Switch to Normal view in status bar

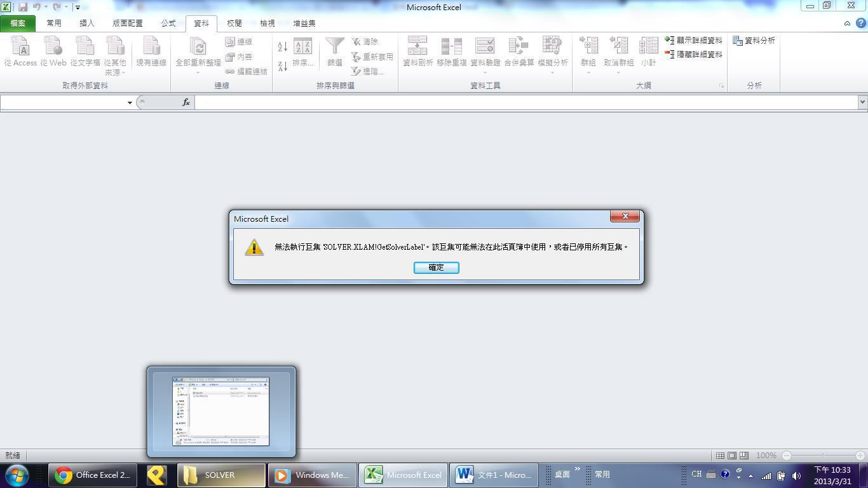coord(720,456)
